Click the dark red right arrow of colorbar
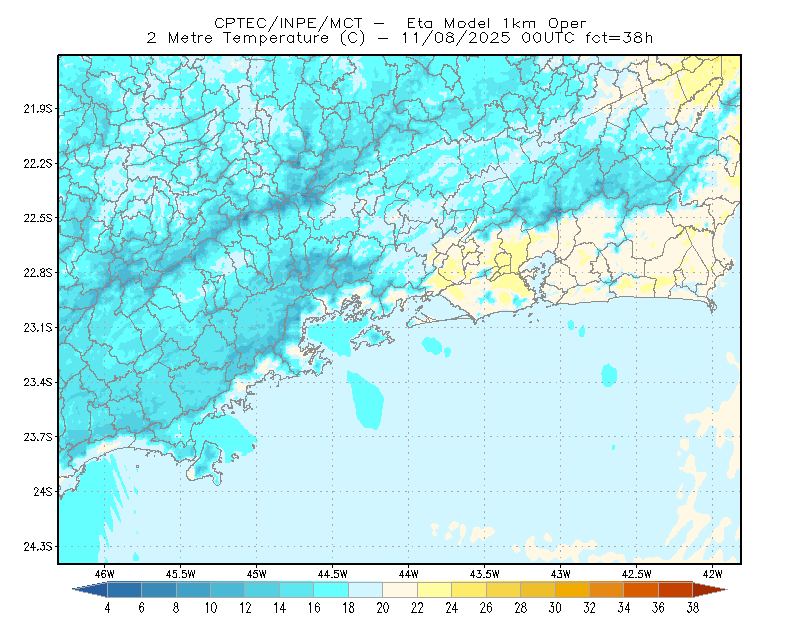The width and height of the screenshot is (800, 618). coord(710,590)
